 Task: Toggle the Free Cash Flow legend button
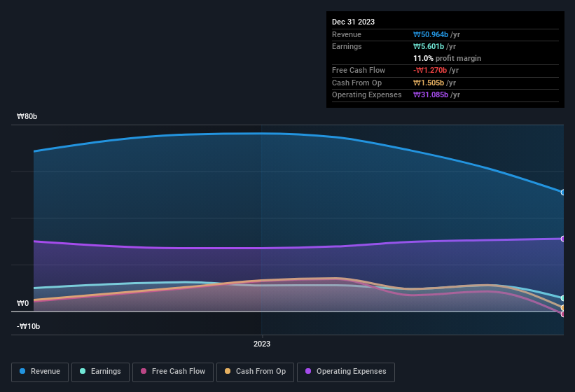pos(173,372)
